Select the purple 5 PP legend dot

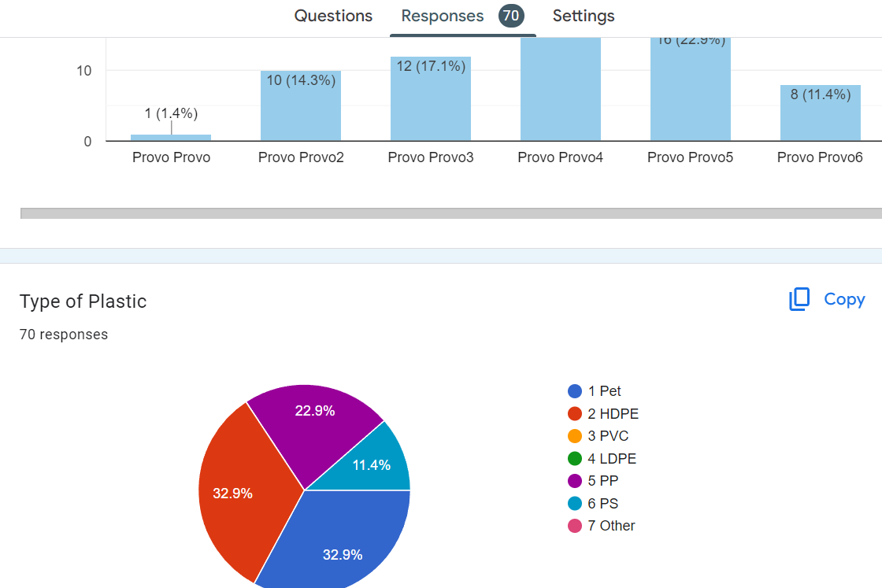pyautogui.click(x=575, y=481)
